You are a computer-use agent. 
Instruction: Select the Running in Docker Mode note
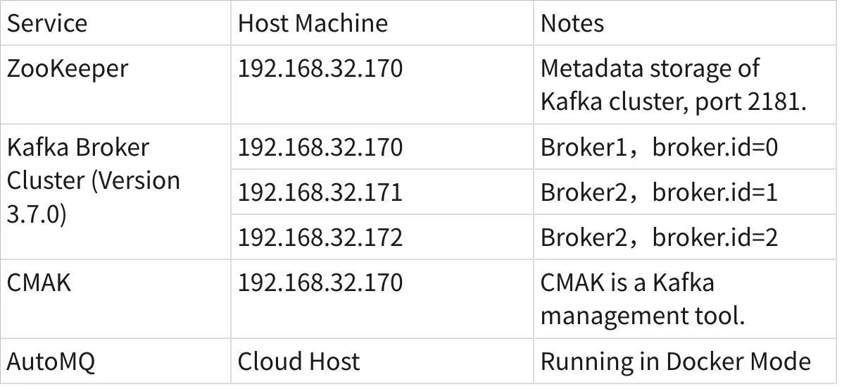675,362
